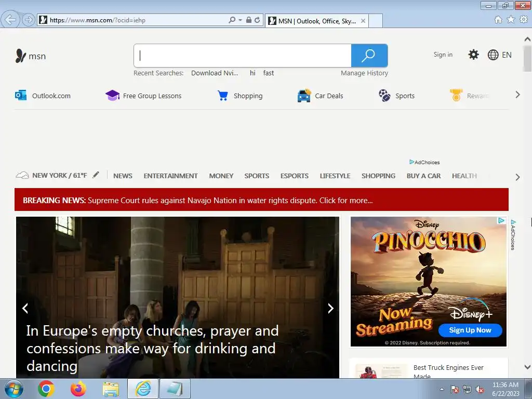532x399 pixels.
Task: Open the SHOPPING category in nav bar
Action: click(x=378, y=176)
